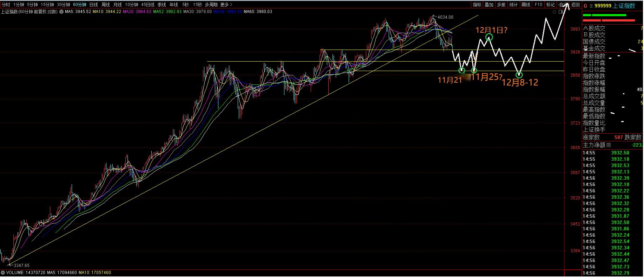Click the 返回 back button
Screen dimensions: 644x280
pos(576,5)
